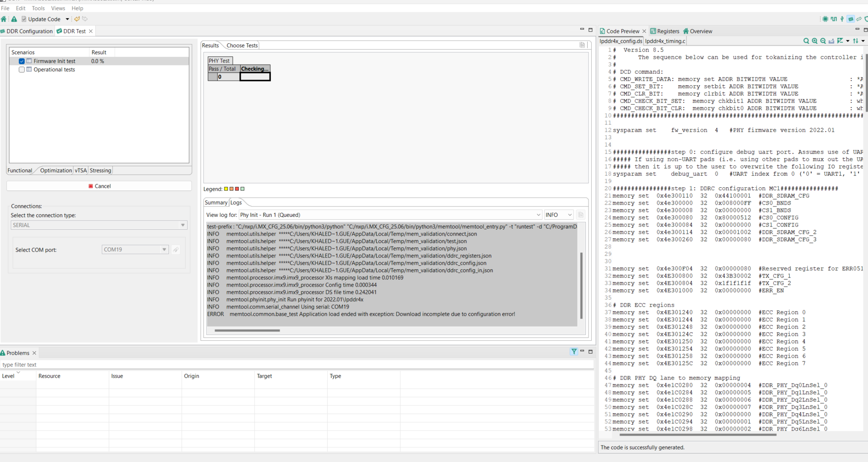This screenshot has width=868, height=462.
Task: Close the Code Preview tab
Action: pos(644,31)
